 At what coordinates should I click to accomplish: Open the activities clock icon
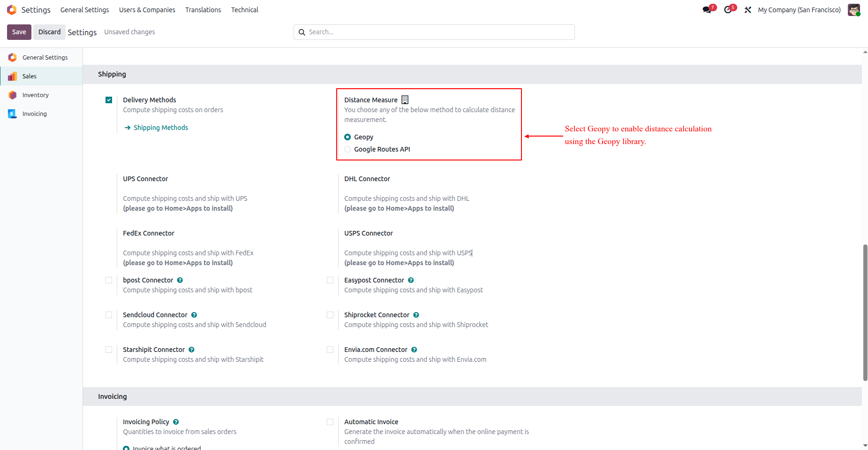pos(728,10)
